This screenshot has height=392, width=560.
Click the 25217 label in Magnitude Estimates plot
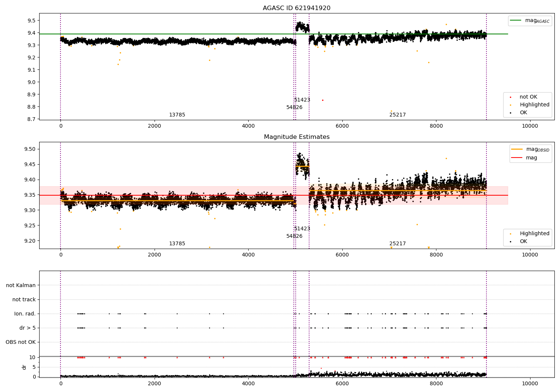coord(398,244)
